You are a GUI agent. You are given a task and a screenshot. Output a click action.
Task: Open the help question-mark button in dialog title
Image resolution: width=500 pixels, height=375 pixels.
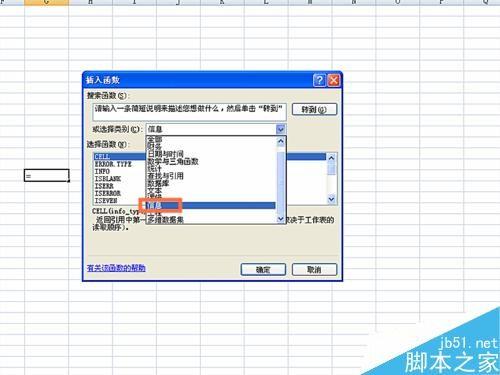point(319,80)
